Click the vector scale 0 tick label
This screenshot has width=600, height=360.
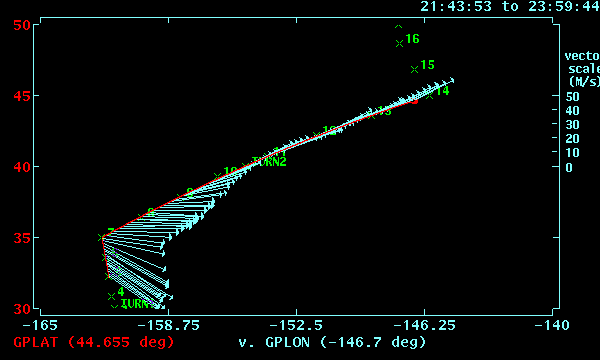(x=569, y=168)
